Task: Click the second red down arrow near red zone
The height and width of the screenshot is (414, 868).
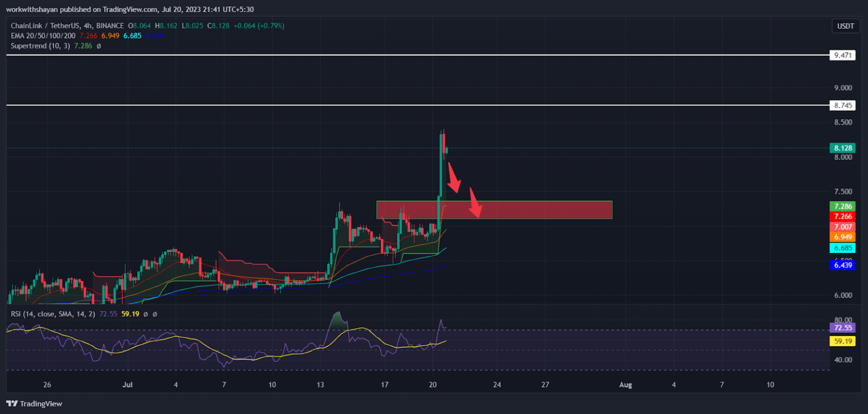Action: (475, 203)
